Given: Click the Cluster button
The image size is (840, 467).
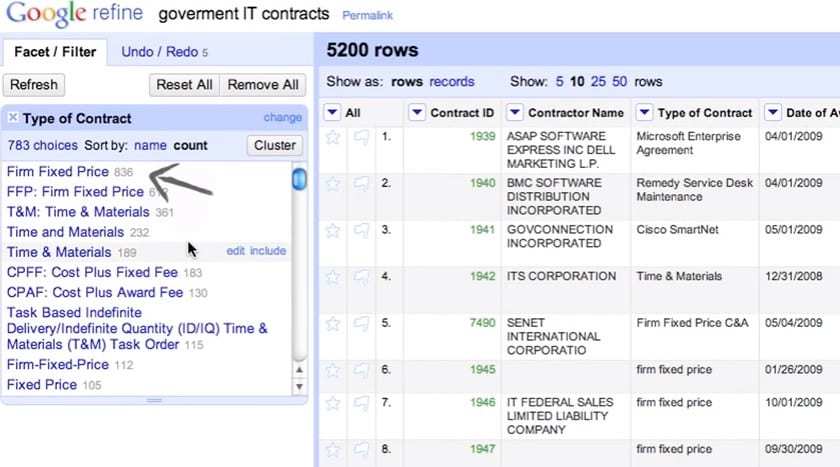Looking at the screenshot, I should point(274,145).
